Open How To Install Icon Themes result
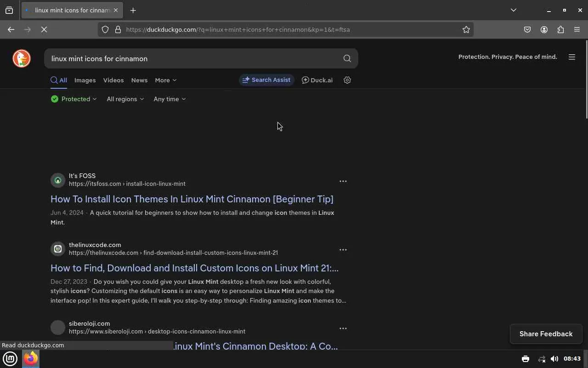This screenshot has width=588, height=368. [x=192, y=199]
